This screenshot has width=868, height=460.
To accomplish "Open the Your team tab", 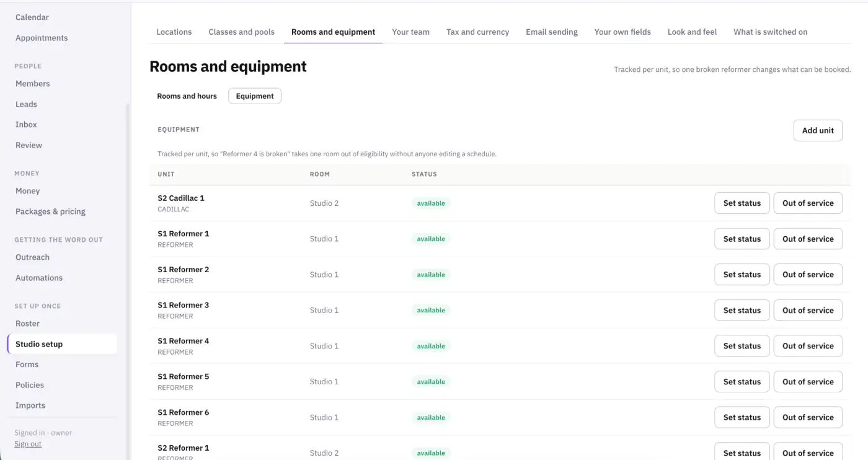I will (410, 32).
